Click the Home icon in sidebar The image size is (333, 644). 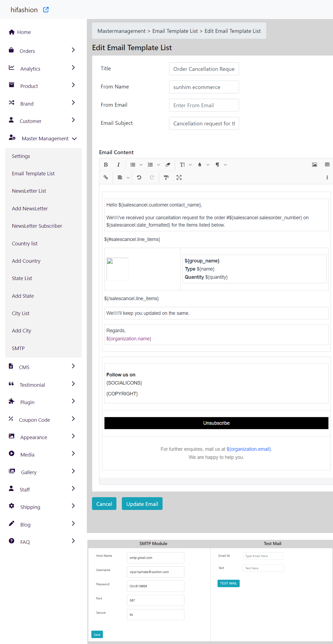(x=12, y=32)
